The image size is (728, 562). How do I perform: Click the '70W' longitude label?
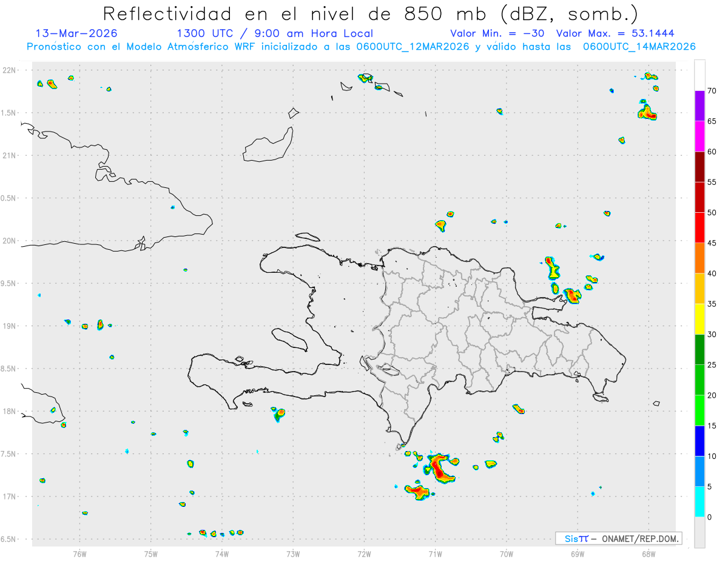507,553
